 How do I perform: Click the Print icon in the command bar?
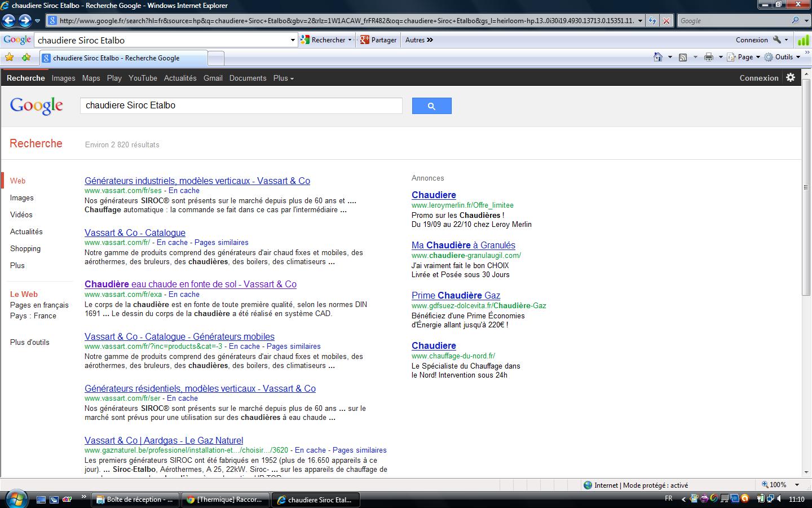pos(709,57)
